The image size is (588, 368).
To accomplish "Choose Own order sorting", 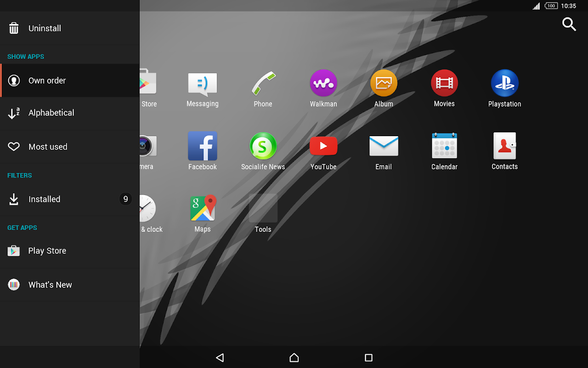I will coord(70,80).
